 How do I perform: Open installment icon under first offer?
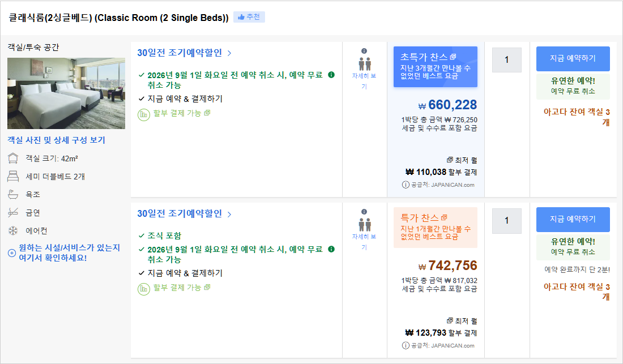click(143, 115)
